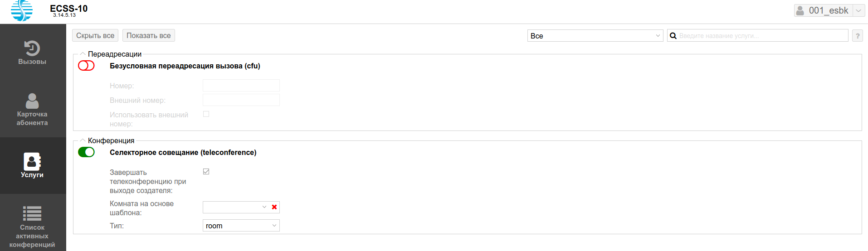The image size is (868, 251).
Task: Open the Вызовы call history icon
Action: pos(32,48)
